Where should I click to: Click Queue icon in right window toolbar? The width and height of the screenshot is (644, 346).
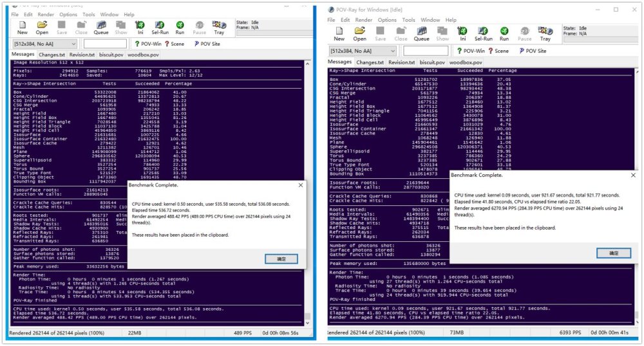(421, 34)
